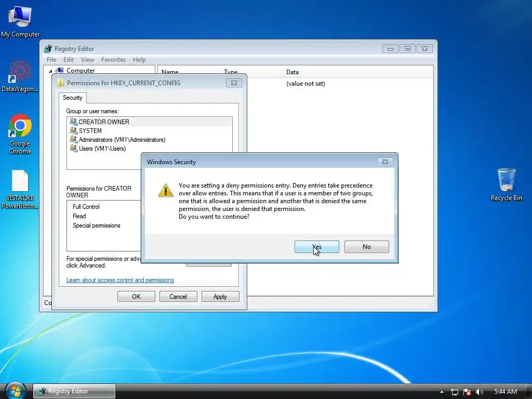The image size is (532, 399).
Task: Choose No in Windows Security dialog
Action: coord(366,247)
